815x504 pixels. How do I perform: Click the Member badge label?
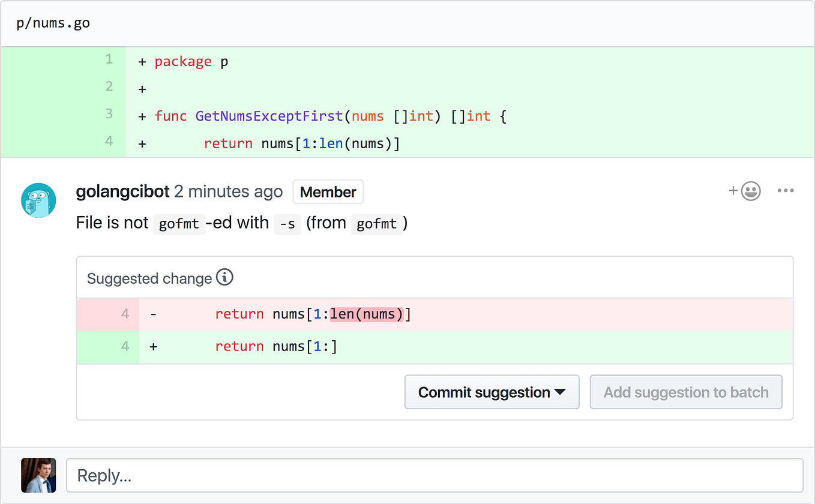328,192
